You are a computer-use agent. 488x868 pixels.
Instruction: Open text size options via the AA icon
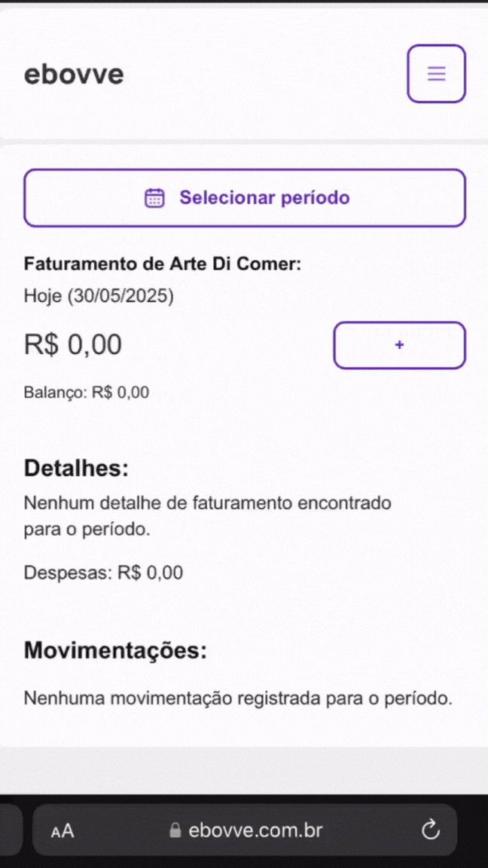point(62,830)
